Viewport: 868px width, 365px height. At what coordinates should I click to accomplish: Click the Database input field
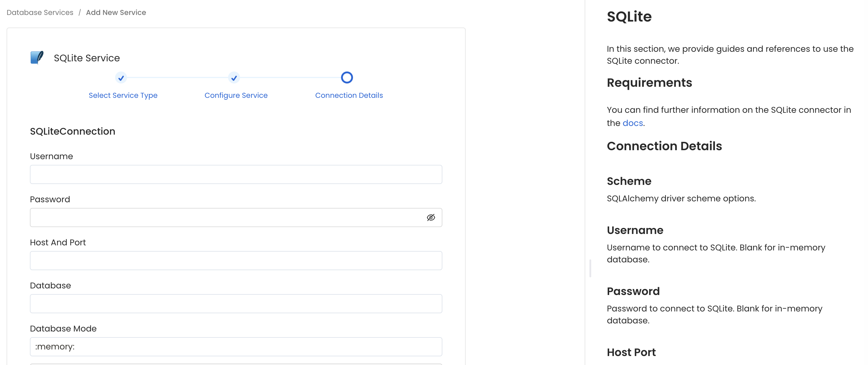point(236,304)
